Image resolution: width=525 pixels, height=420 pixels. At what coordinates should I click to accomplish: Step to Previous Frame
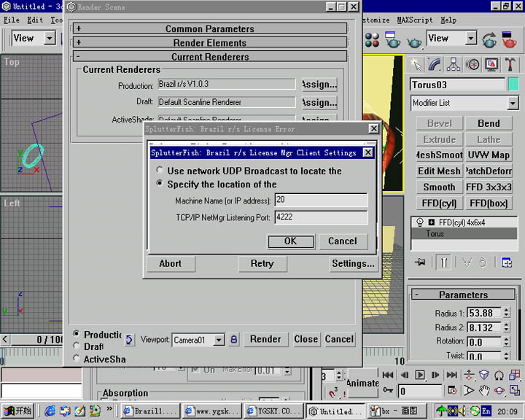click(404, 375)
